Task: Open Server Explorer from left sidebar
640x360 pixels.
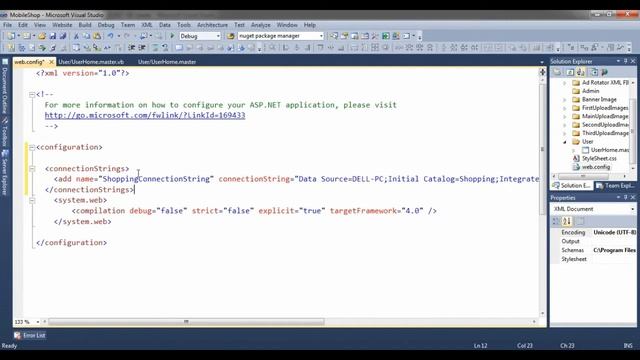Action: 5,172
